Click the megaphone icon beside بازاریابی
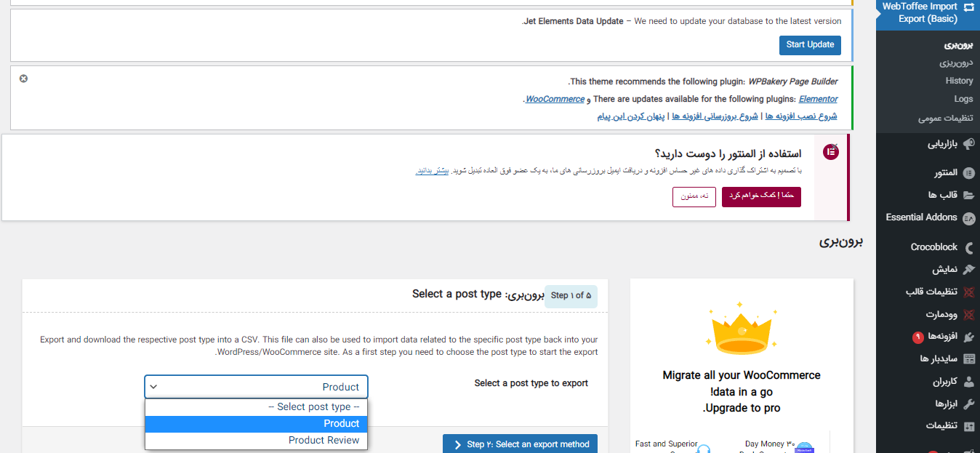The height and width of the screenshot is (453, 980). tap(968, 145)
